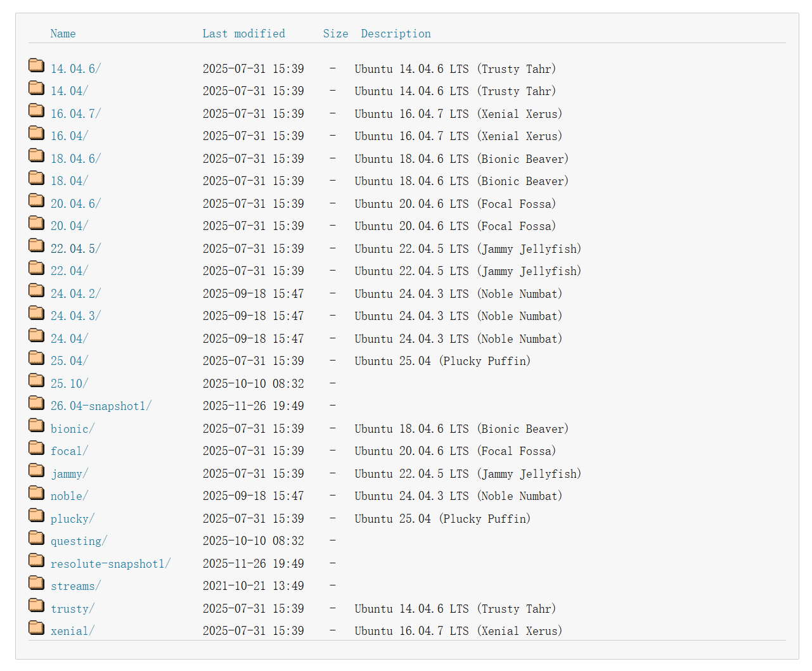Open the 22.04/ directory link
Screen dimensions: 812x671
(x=69, y=271)
